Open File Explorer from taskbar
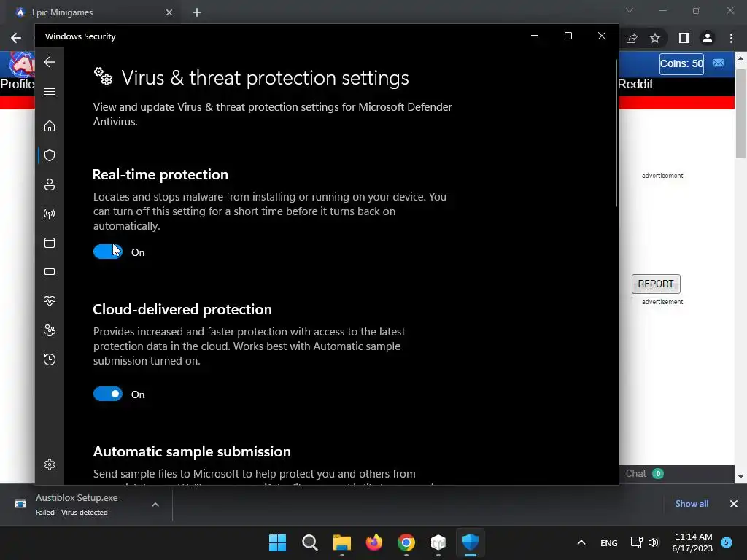 (341, 542)
